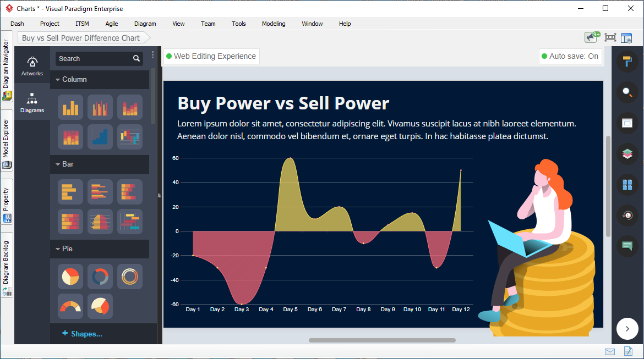Select the pie chart icon
644x359 pixels.
(x=70, y=277)
